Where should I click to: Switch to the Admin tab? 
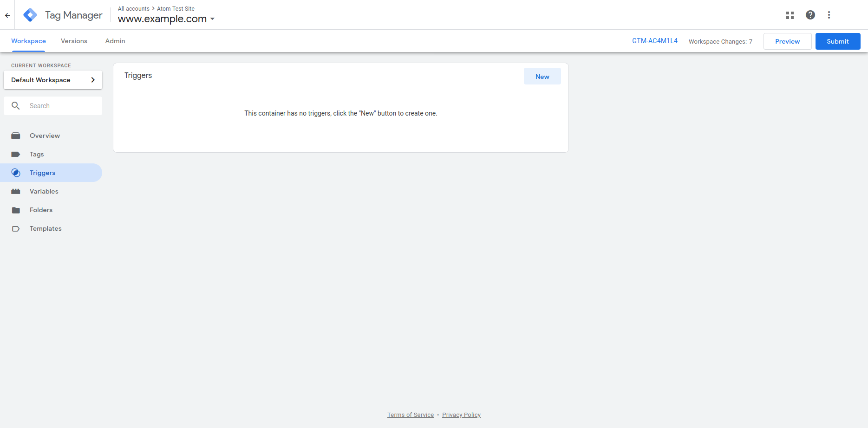pyautogui.click(x=115, y=41)
